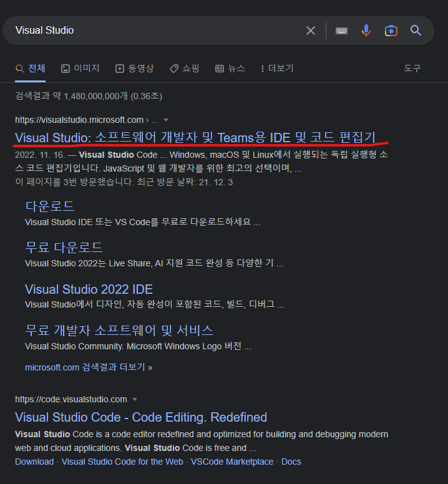Click the 'Visual Studio IDE 또는 VS Code를' snippet
This screenshot has width=448, height=484.
[143, 222]
